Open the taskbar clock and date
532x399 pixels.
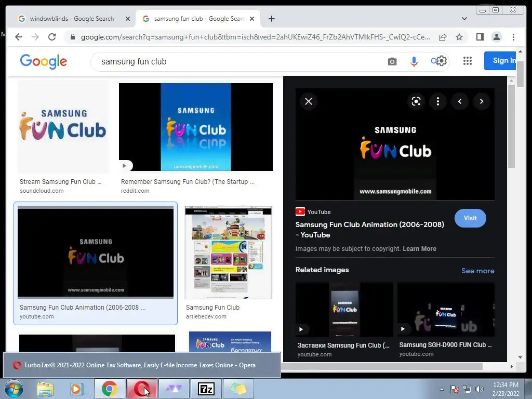[x=506, y=389]
